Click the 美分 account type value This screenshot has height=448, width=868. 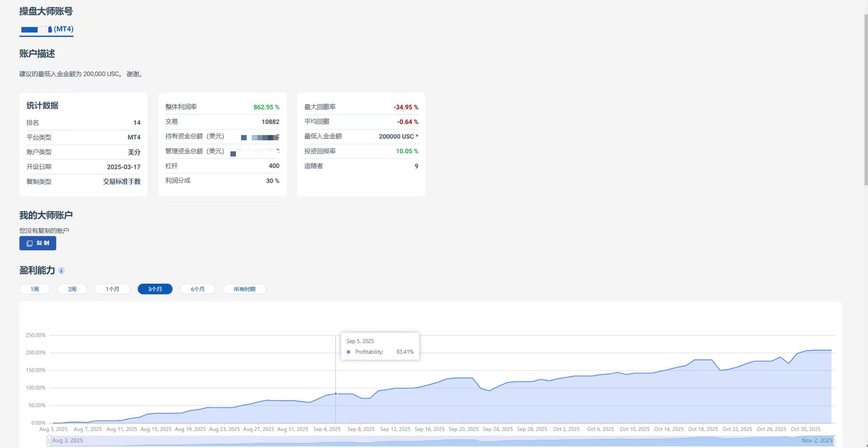pyautogui.click(x=134, y=152)
